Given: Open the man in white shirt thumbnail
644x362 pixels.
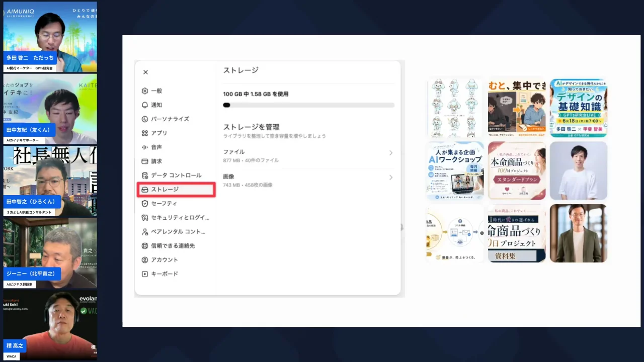Looking at the screenshot, I should (579, 170).
